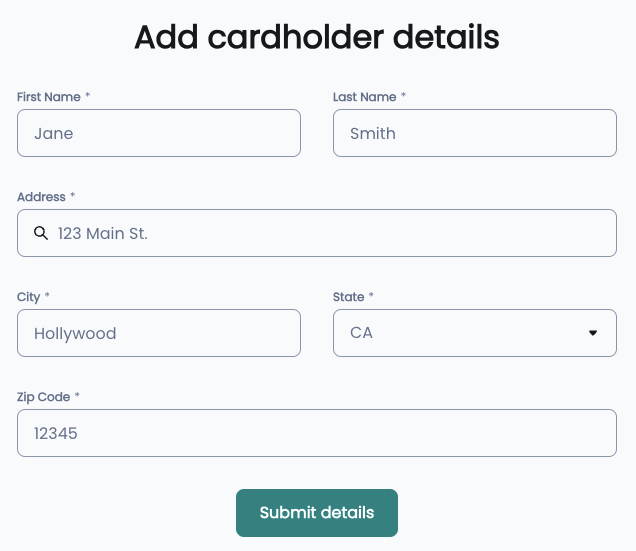Click into the Last Name text box
Viewport: 636px width, 551px height.
coord(474,133)
